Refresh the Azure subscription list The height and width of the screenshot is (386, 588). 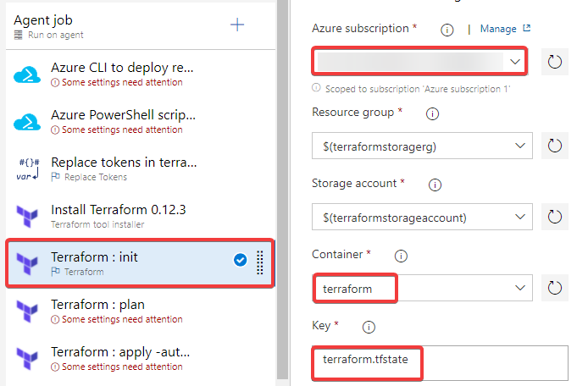pyautogui.click(x=555, y=62)
